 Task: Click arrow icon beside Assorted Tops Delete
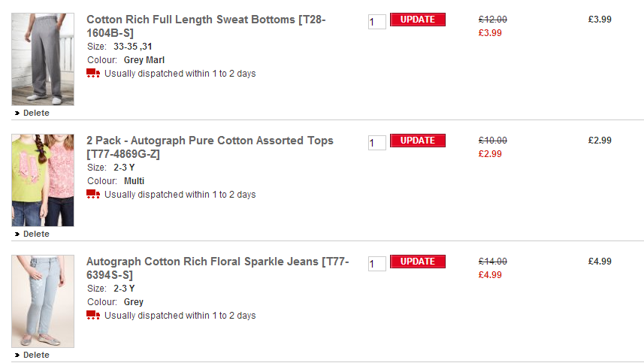pos(17,234)
